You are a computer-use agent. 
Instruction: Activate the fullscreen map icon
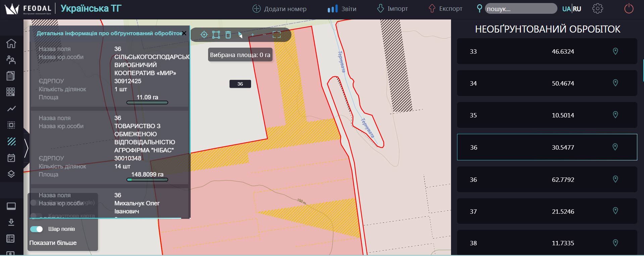(x=277, y=35)
